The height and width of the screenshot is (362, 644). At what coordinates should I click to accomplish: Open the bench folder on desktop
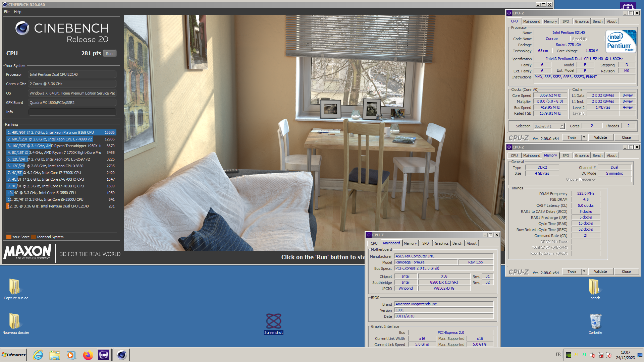tap(595, 289)
